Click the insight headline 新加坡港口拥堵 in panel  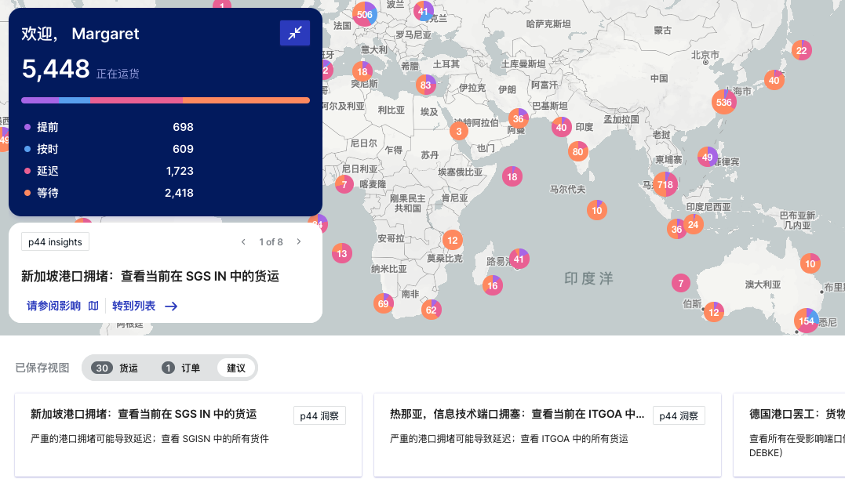[150, 276]
